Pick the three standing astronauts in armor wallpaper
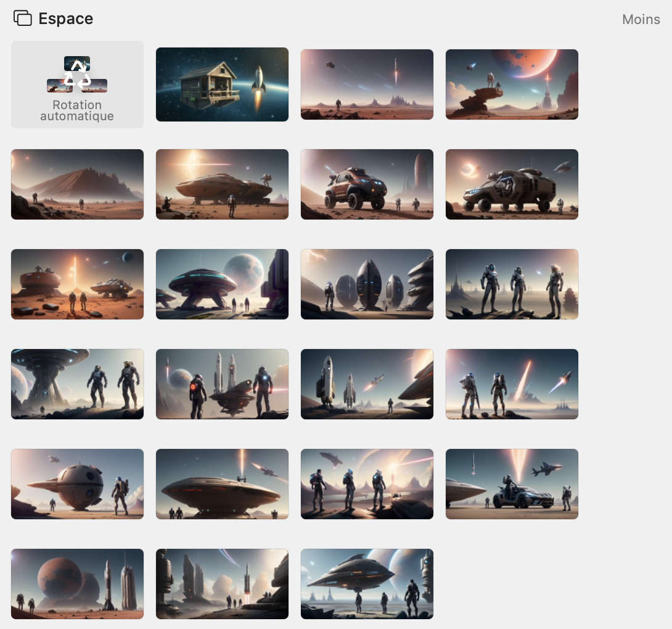 (x=512, y=284)
